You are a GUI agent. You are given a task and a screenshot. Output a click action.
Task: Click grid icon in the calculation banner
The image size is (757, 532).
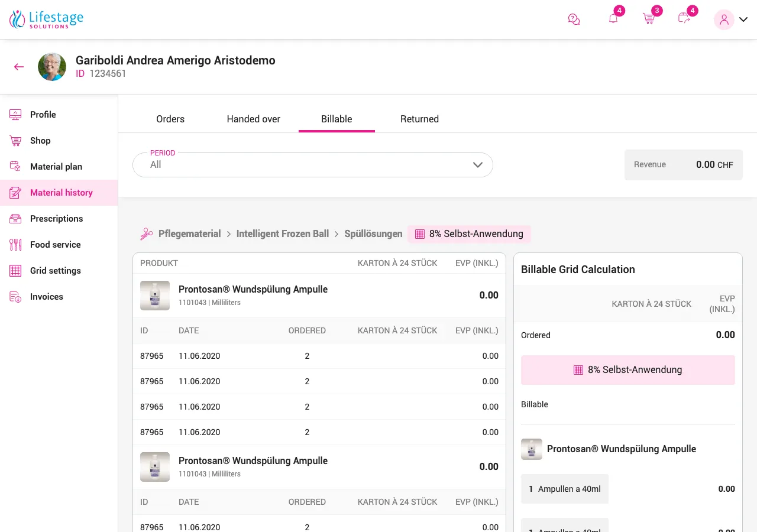[578, 370]
